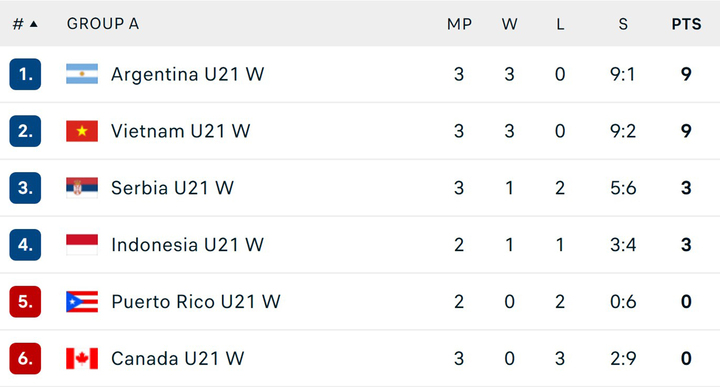The height and width of the screenshot is (387, 720).
Task: Select the rank 6 red badge
Action: pos(25,359)
